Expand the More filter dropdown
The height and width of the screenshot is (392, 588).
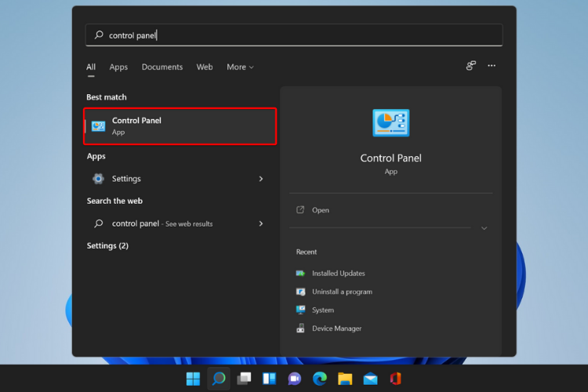pyautogui.click(x=240, y=67)
